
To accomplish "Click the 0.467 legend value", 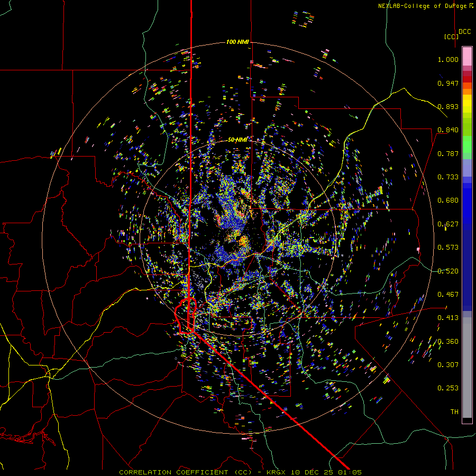I will (x=448, y=295).
